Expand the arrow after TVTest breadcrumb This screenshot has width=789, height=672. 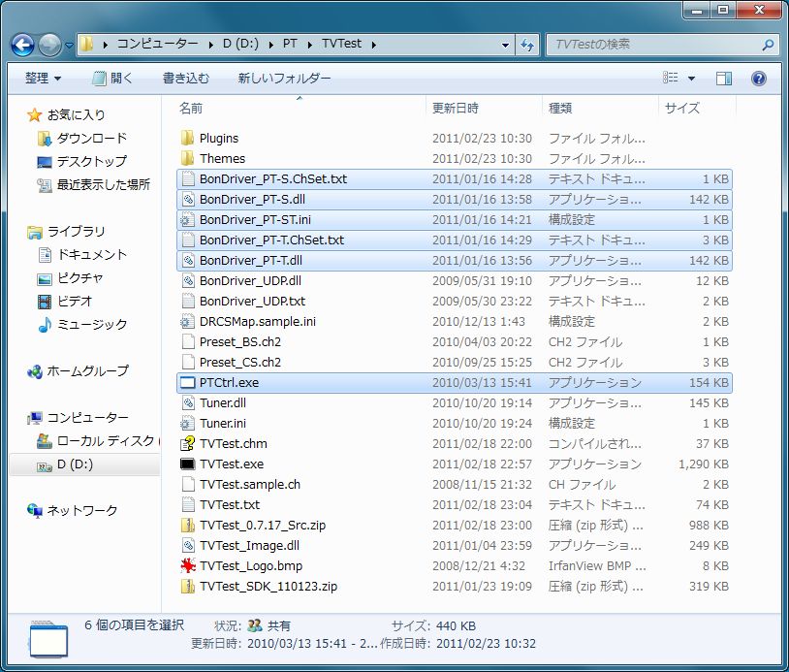click(374, 45)
